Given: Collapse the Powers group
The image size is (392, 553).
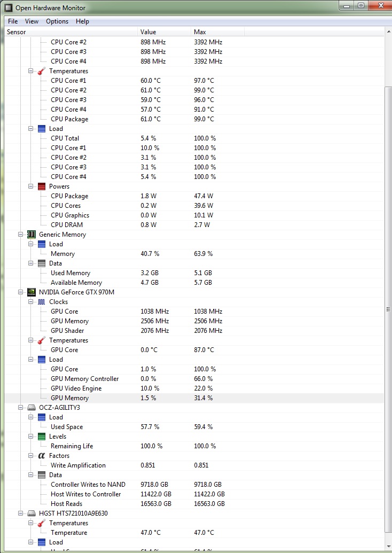Looking at the screenshot, I should pyautogui.click(x=30, y=186).
